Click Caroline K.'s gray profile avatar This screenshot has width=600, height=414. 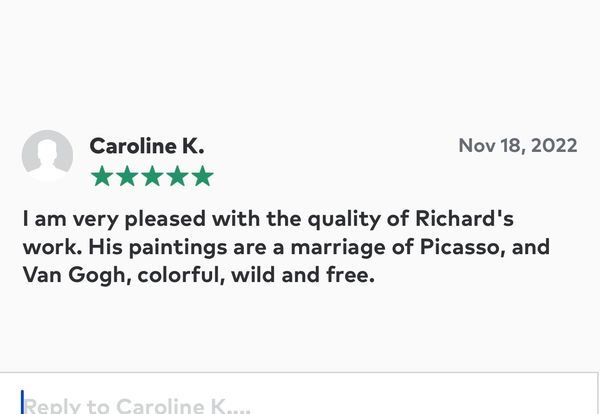tap(47, 155)
